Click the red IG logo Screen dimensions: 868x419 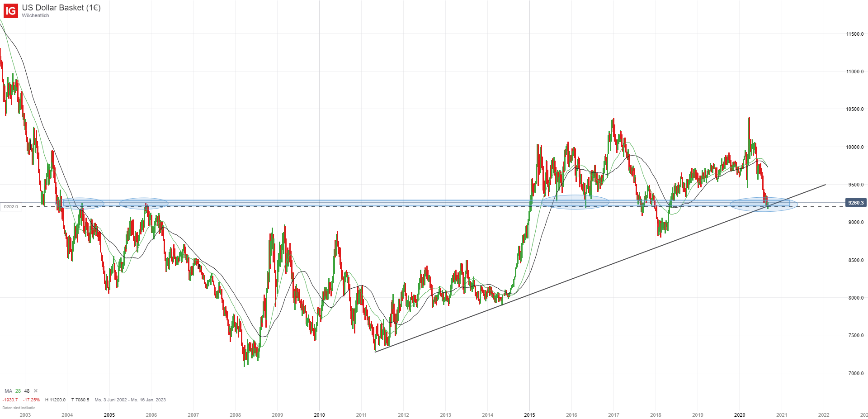click(10, 10)
